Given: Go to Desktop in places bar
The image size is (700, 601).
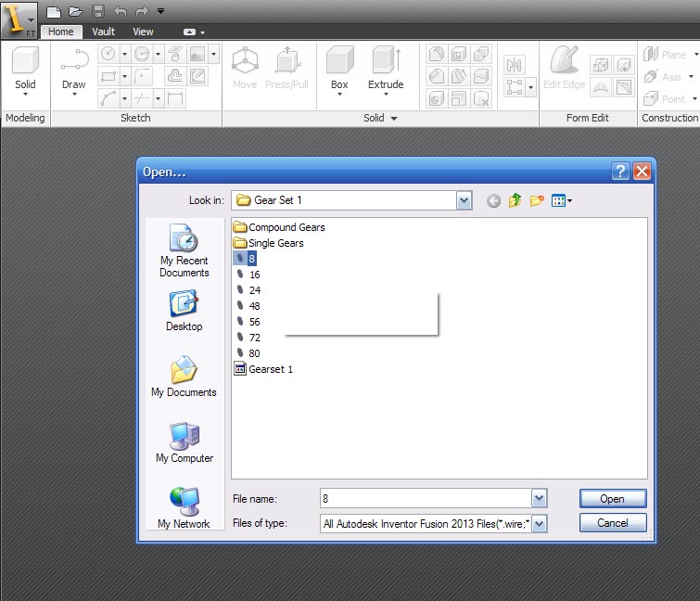Looking at the screenshot, I should 184,311.
